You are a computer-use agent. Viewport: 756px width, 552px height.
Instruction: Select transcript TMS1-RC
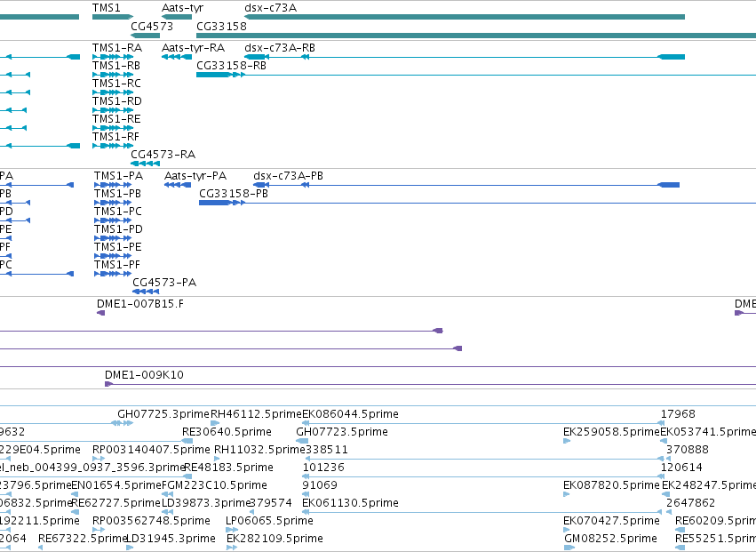[113, 92]
